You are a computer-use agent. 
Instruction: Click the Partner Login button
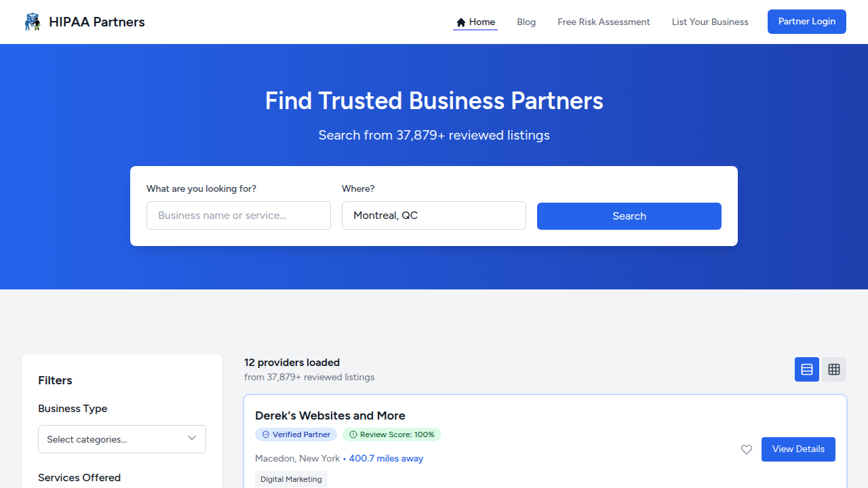pos(807,22)
